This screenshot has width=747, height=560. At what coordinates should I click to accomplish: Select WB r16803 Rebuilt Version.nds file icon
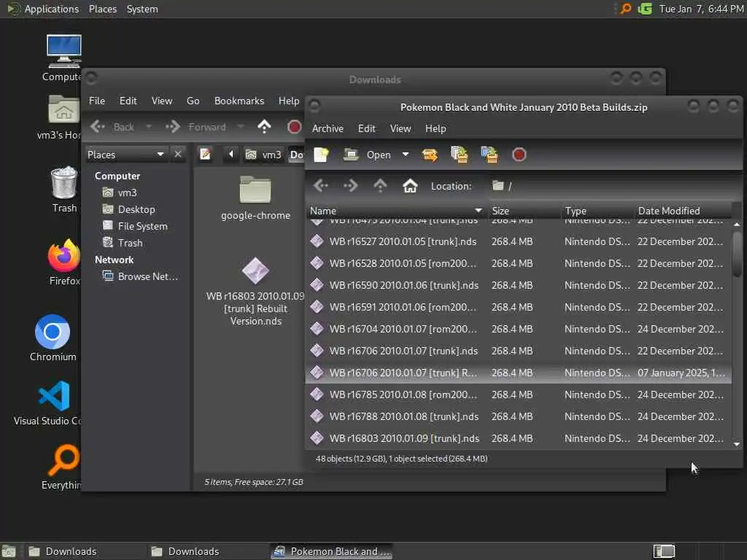pyautogui.click(x=255, y=271)
